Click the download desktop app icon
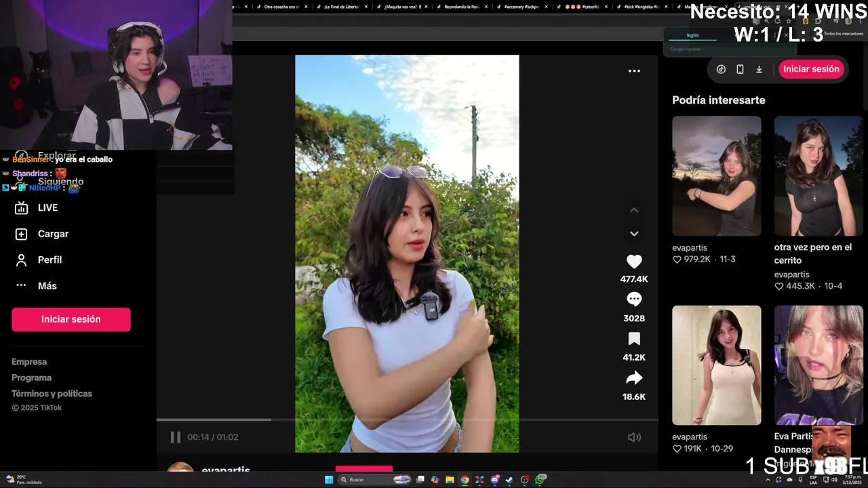Viewport: 868px width, 488px height. click(759, 69)
